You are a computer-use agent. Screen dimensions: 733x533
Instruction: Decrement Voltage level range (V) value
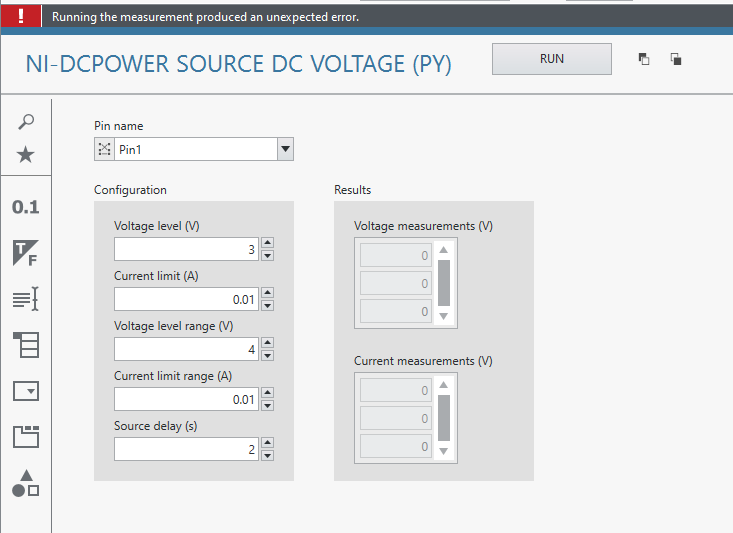(267, 355)
